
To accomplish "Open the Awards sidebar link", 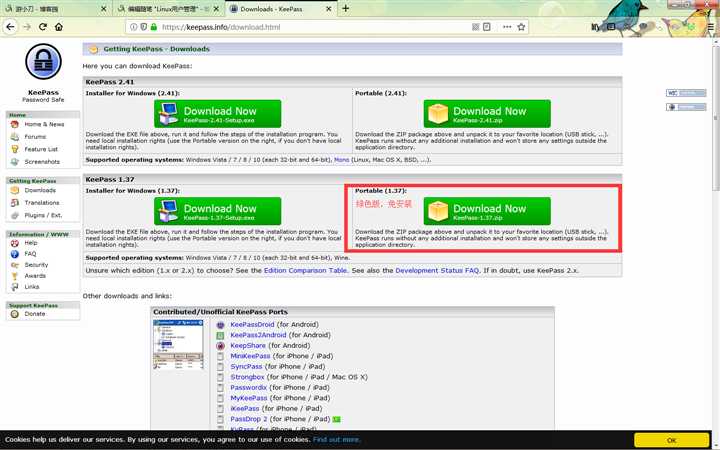I will [x=35, y=276].
